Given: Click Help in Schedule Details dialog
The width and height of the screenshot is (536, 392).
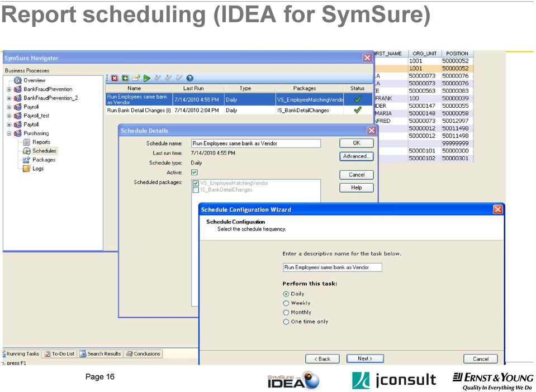Looking at the screenshot, I should point(357,188).
